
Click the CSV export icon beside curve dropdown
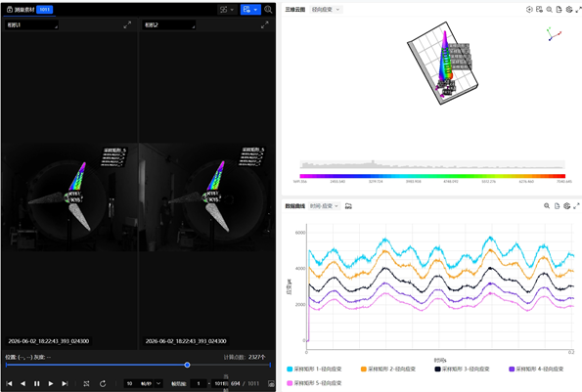click(x=348, y=206)
